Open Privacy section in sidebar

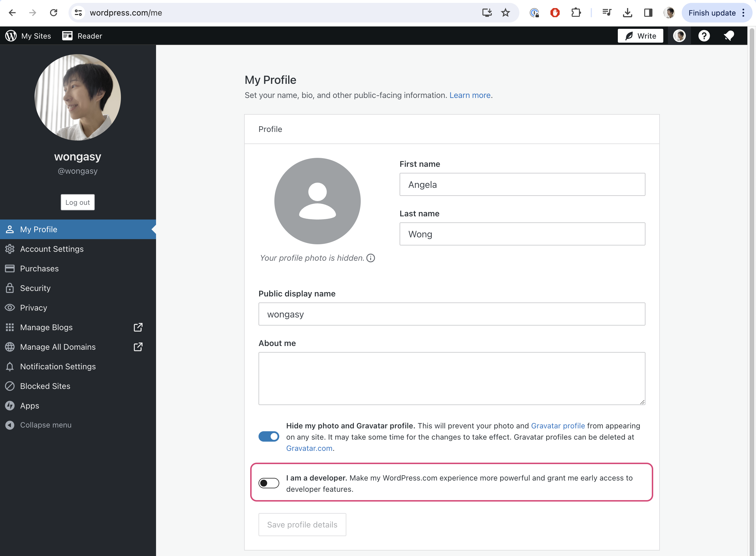click(x=34, y=308)
